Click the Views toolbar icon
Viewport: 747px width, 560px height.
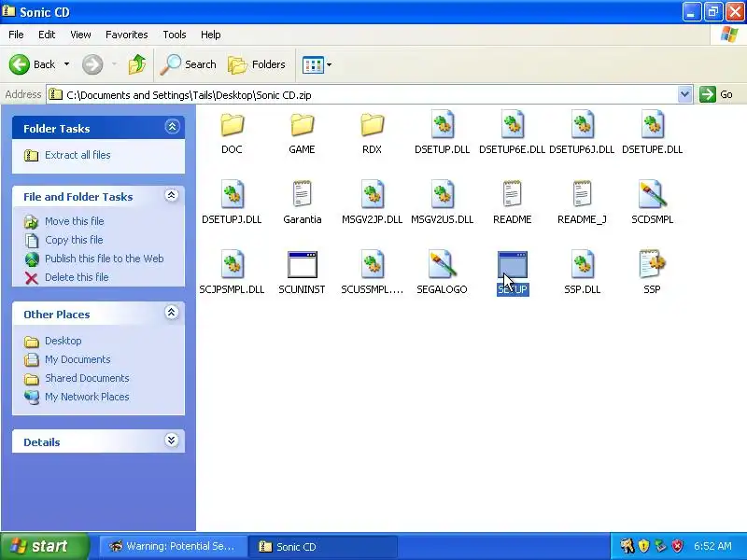click(313, 64)
